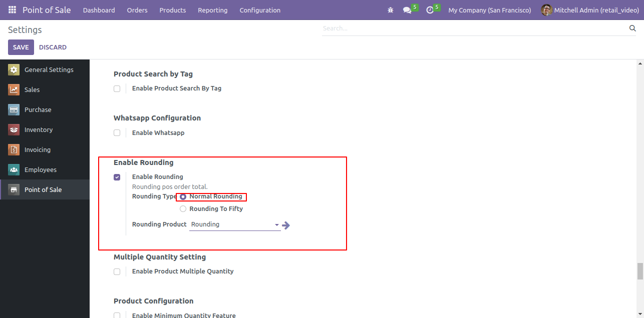Open the Reporting menu
This screenshot has height=318, width=644.
coord(213,10)
